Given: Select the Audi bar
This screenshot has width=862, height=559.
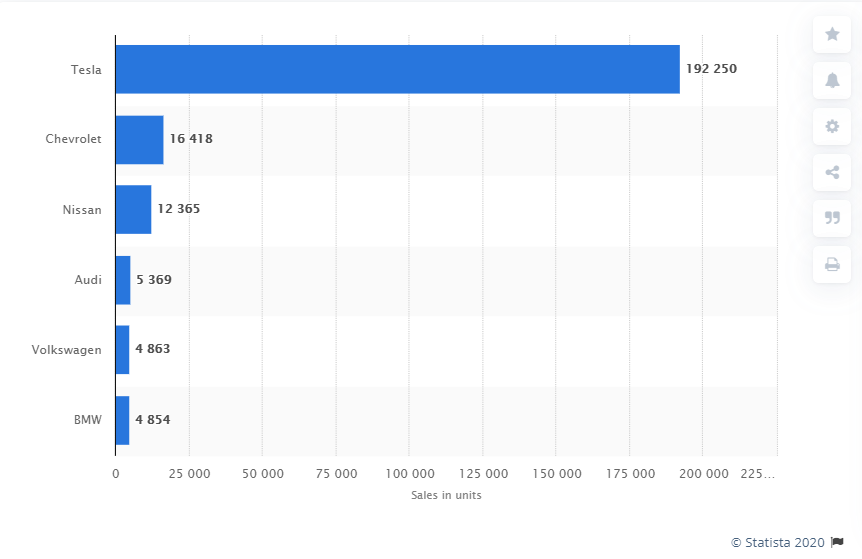Looking at the screenshot, I should 123,280.
